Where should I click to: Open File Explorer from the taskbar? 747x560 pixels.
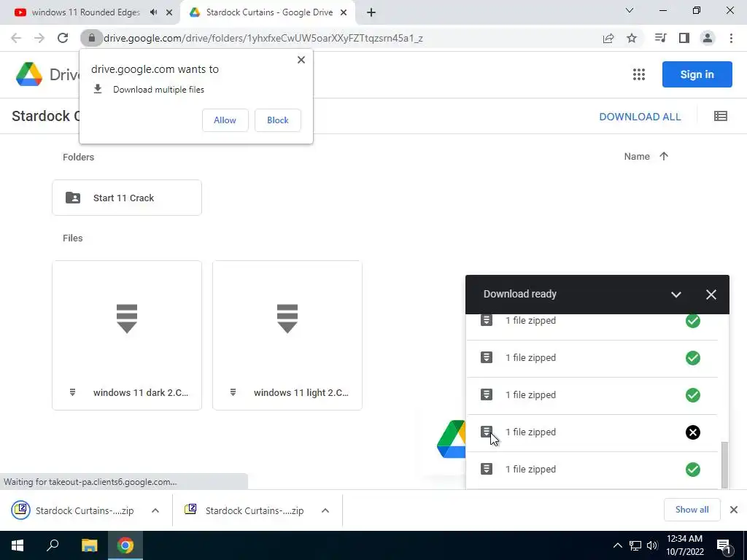click(89, 545)
